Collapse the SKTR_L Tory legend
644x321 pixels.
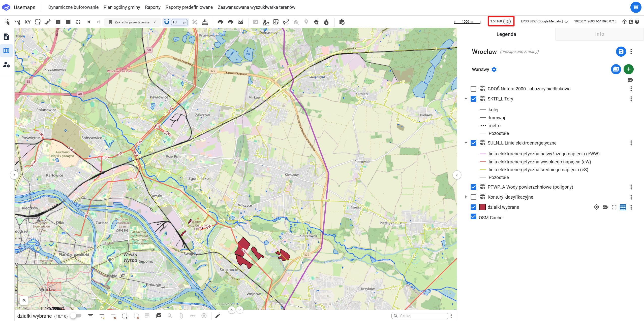click(466, 99)
